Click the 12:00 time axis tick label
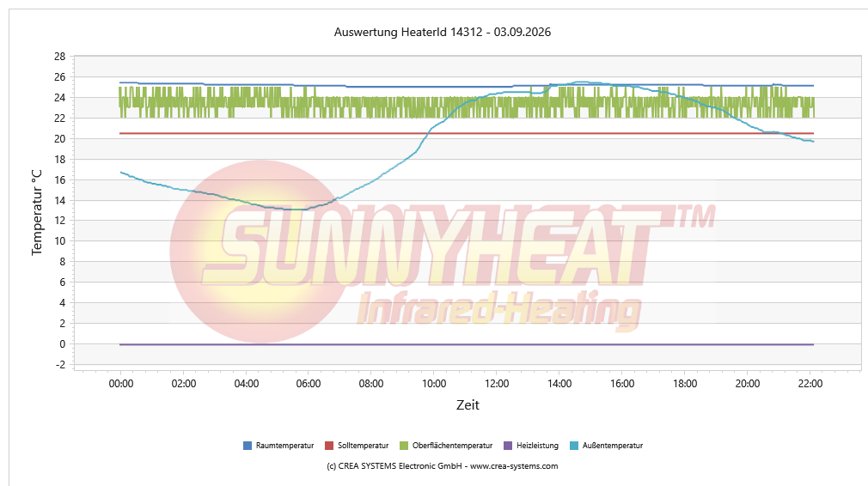Screen dimensions: 868x486 (497, 384)
